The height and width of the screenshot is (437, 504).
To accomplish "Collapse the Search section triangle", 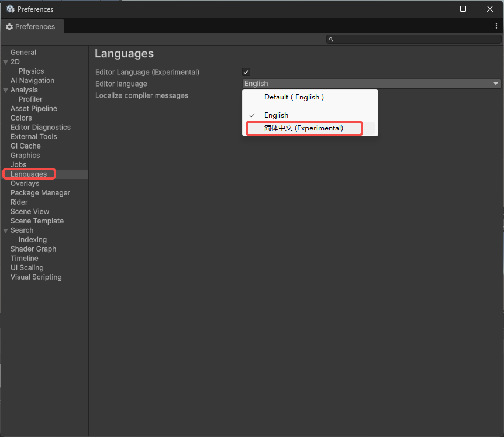I will pos(5,231).
